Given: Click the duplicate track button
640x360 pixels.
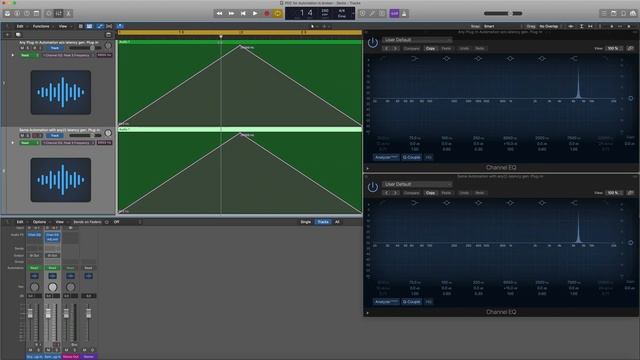Looking at the screenshot, I should pos(18,35).
